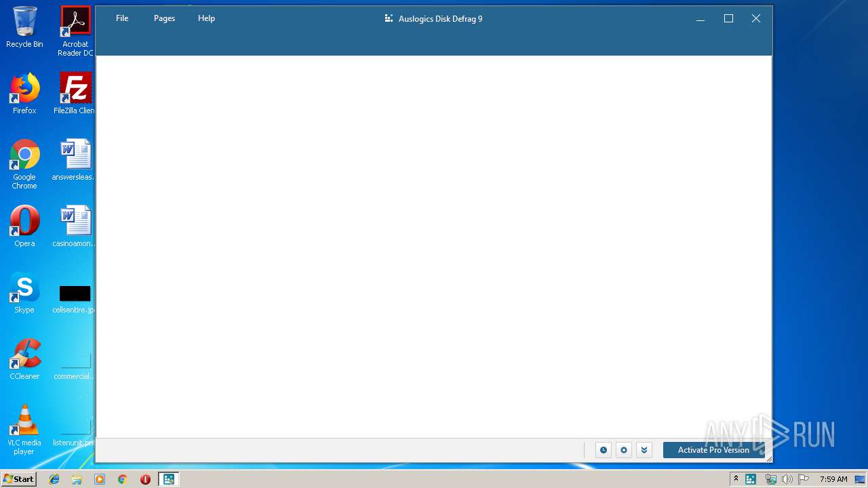Open the Help menu
The width and height of the screenshot is (868, 488).
(206, 18)
